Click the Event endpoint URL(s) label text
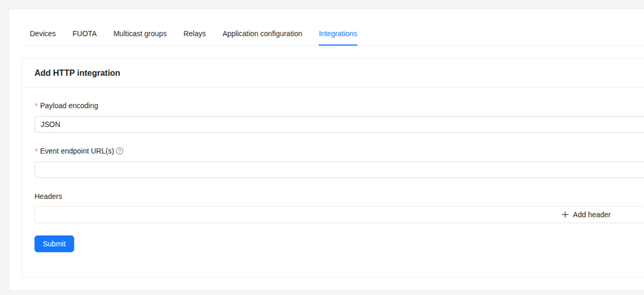The height and width of the screenshot is (295, 644). point(77,151)
